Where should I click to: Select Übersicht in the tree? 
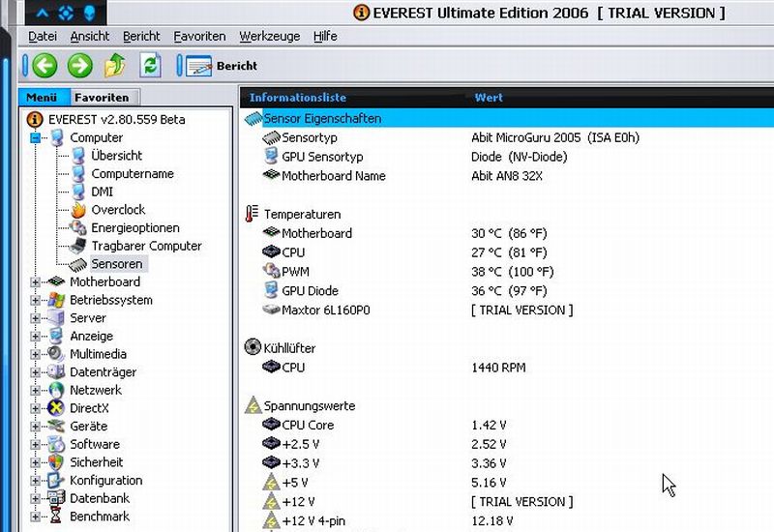click(x=116, y=156)
